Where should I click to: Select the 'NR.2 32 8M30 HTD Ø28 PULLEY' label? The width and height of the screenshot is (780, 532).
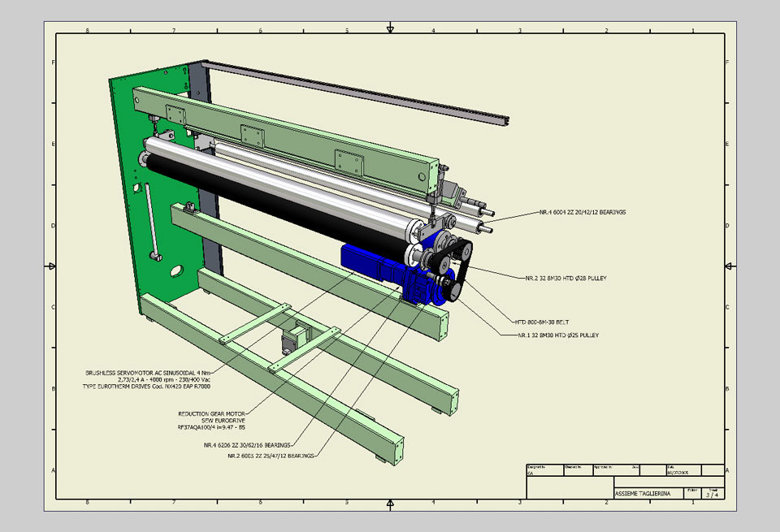pyautogui.click(x=566, y=279)
